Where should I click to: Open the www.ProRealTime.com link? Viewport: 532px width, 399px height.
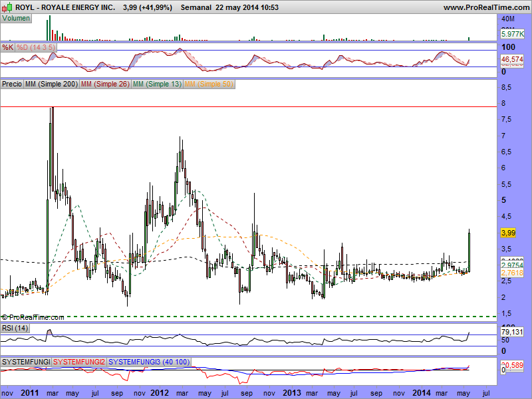487,7
